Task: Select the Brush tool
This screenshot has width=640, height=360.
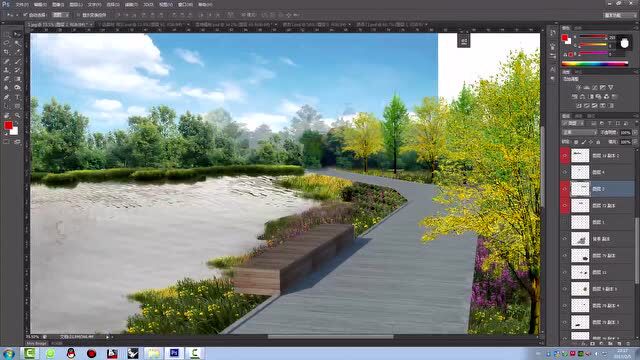Action: click(17, 61)
